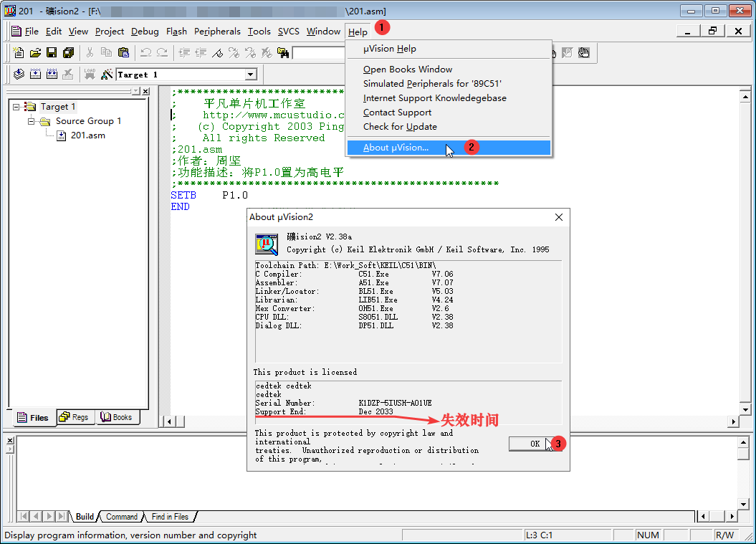Viewport: 756px width, 544px height.
Task: Choose µVision Help from Help menu
Action: (449, 49)
